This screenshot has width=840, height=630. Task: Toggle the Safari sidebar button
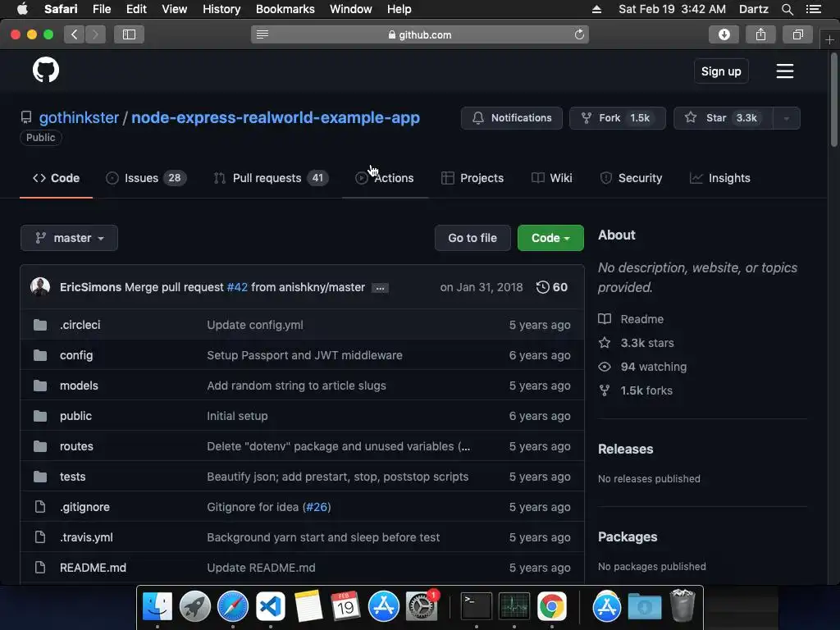(x=129, y=34)
